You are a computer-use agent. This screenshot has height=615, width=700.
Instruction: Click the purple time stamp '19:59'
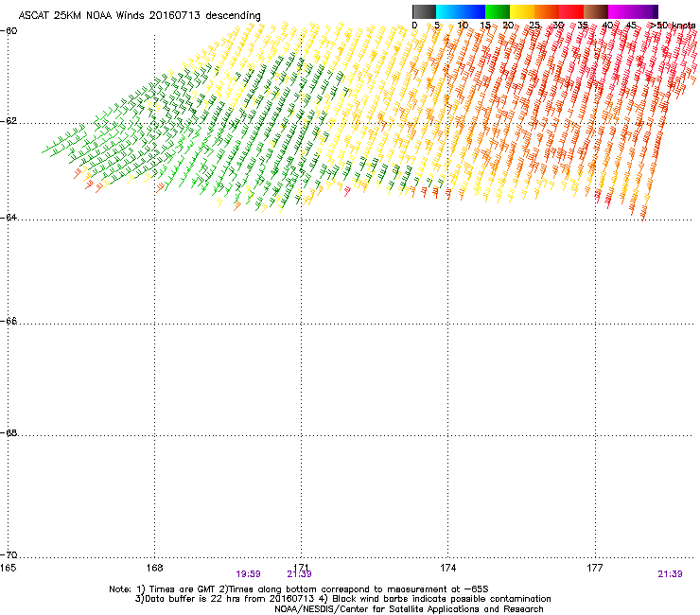pos(248,574)
